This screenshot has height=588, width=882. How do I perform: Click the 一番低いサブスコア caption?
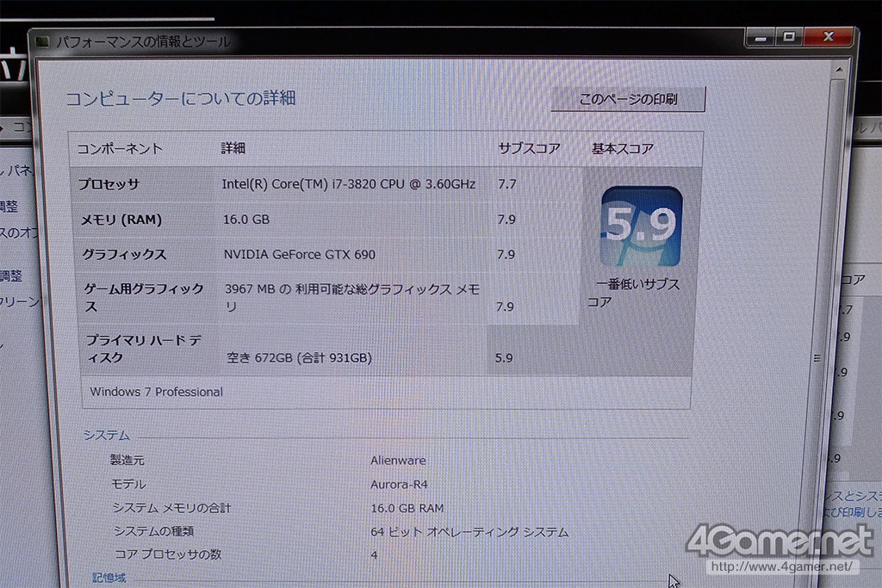coord(633,293)
